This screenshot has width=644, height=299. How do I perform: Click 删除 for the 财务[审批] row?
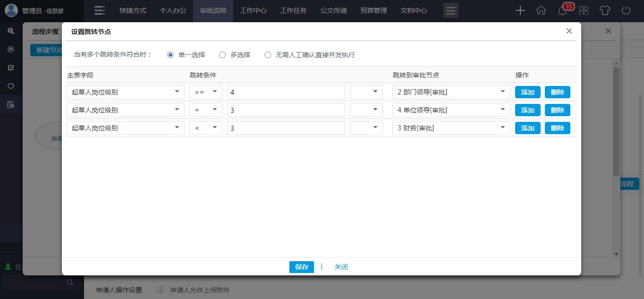[557, 128]
